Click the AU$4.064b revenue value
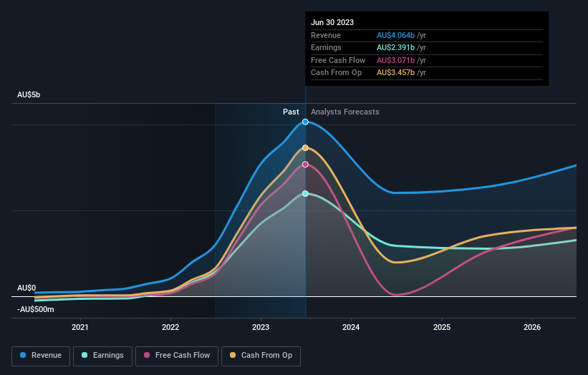 395,35
